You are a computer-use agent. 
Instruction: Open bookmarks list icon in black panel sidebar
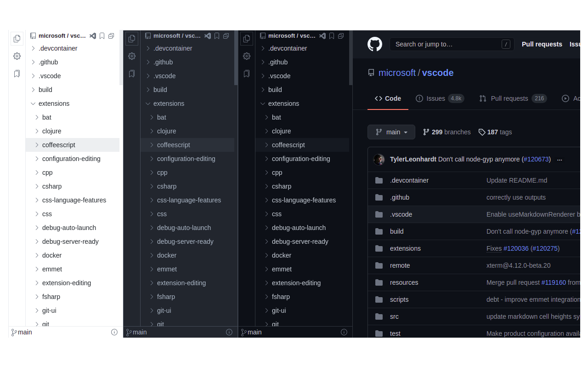(x=247, y=74)
